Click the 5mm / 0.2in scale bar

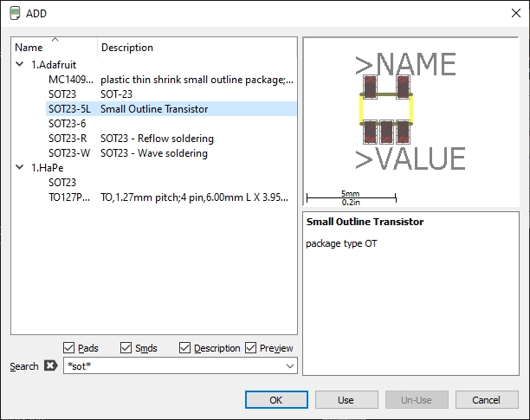tap(351, 198)
